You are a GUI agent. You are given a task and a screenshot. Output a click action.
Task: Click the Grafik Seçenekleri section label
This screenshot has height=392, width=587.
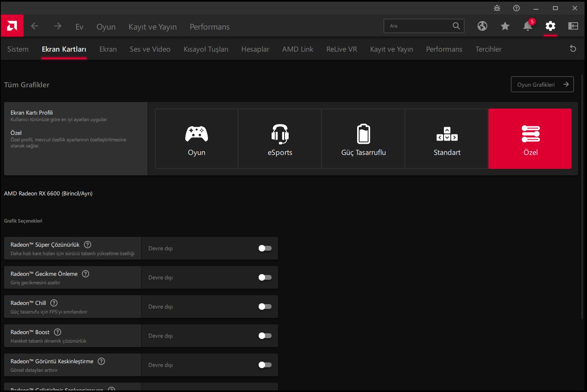[23, 221]
